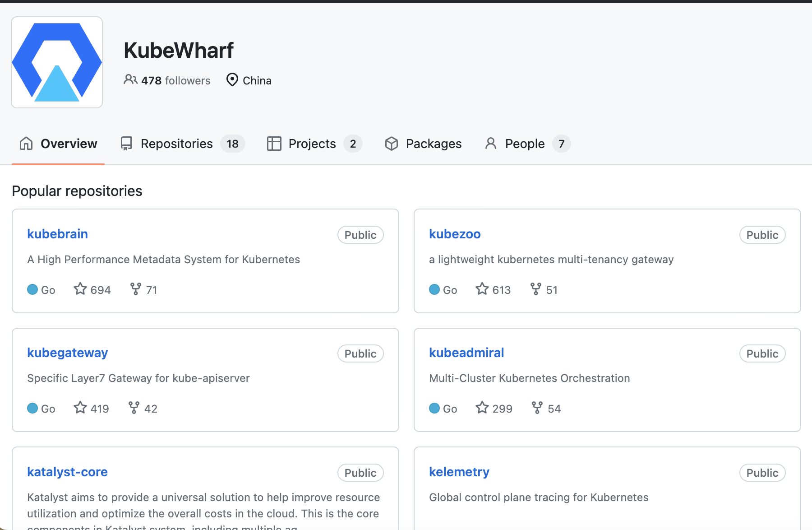Open the People tab
This screenshot has width=812, height=530.
525,144
